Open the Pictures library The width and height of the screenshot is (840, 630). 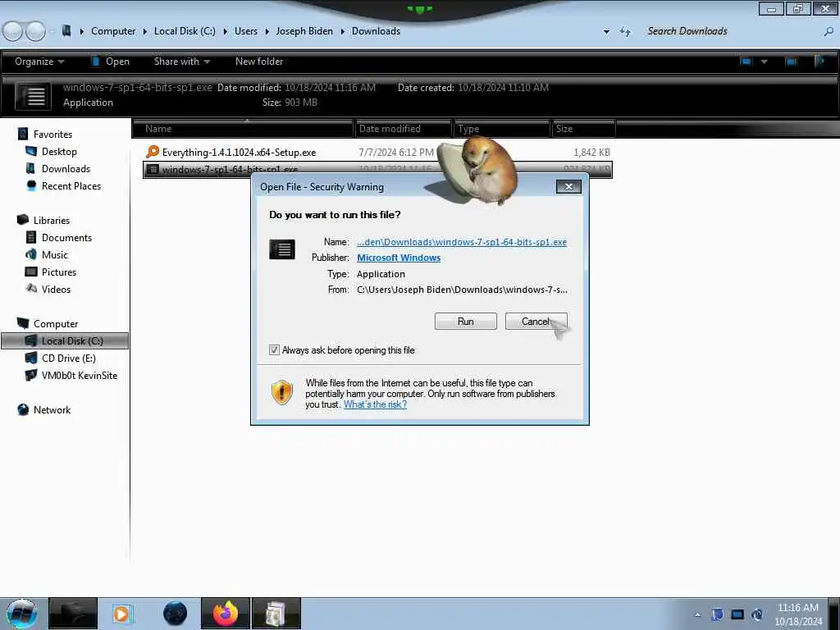pyautogui.click(x=59, y=272)
